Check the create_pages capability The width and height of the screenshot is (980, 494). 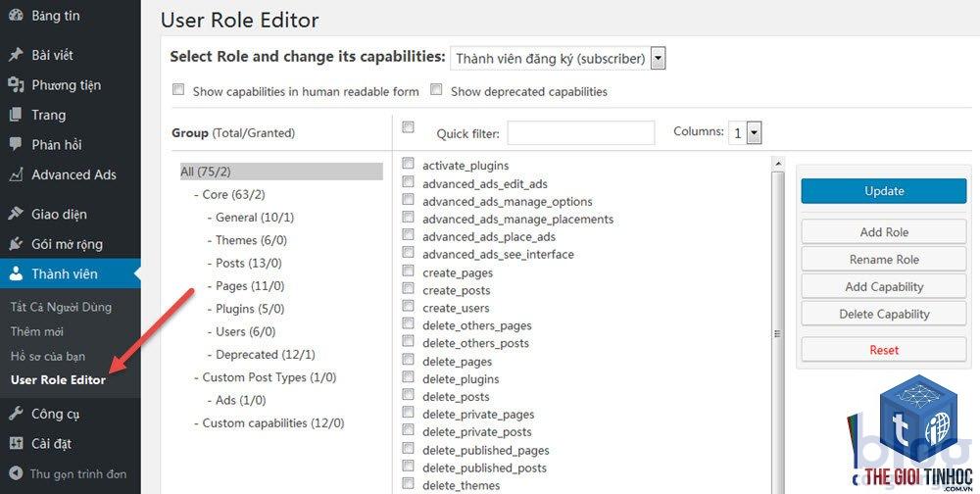click(x=408, y=271)
